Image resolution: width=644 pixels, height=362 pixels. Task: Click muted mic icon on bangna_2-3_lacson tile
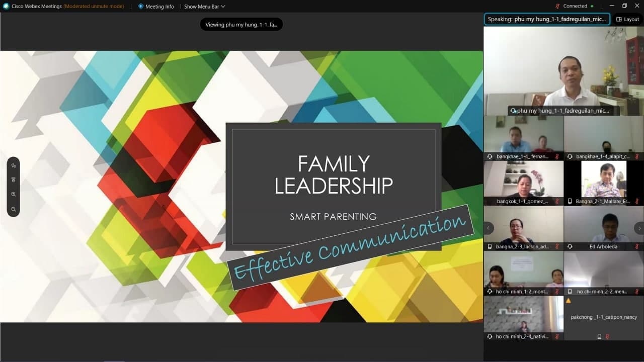coord(557,246)
